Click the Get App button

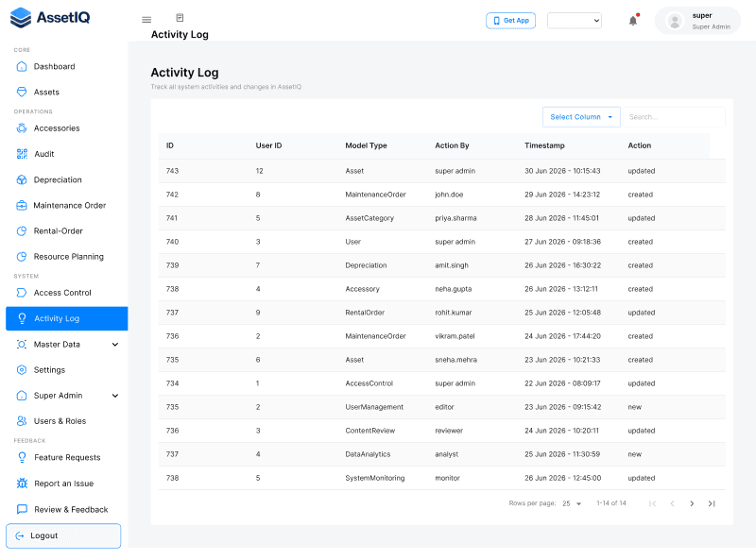510,21
